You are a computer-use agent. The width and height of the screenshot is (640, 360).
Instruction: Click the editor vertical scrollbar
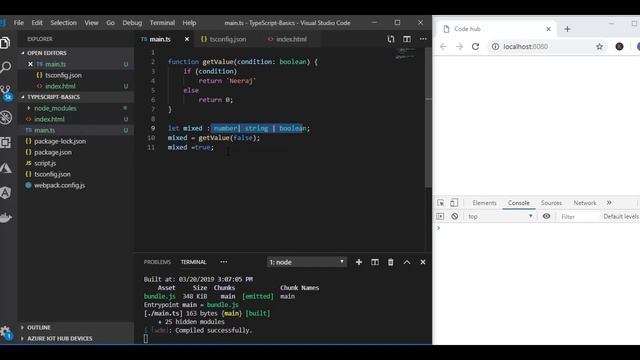pos(428,118)
